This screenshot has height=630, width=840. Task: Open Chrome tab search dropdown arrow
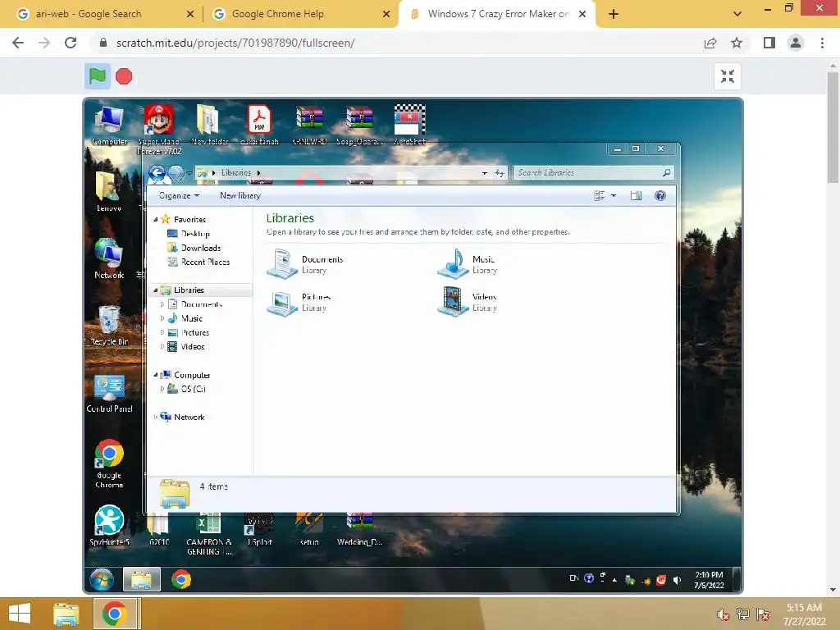point(737,14)
